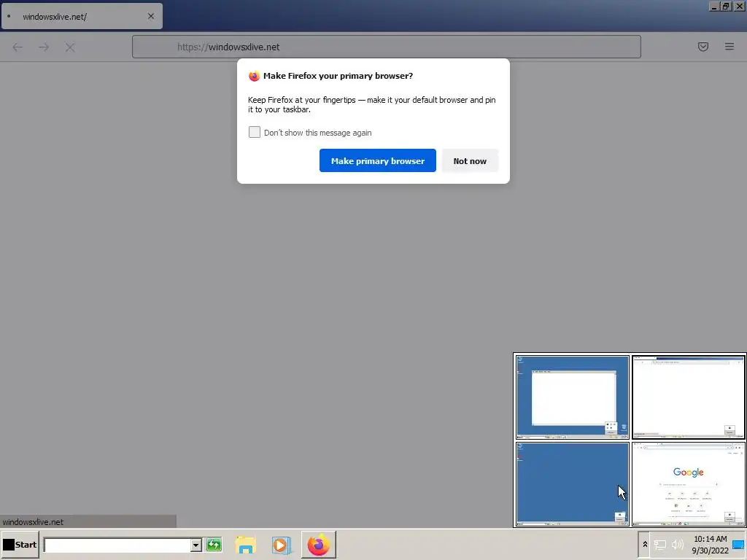The height and width of the screenshot is (560, 747).
Task: Click the Firefox taskbar button
Action: click(x=319, y=544)
